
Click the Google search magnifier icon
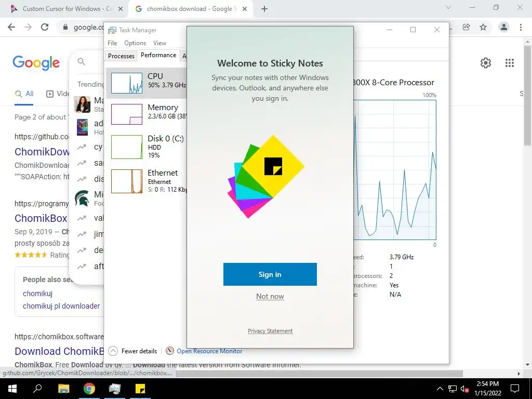point(81,61)
